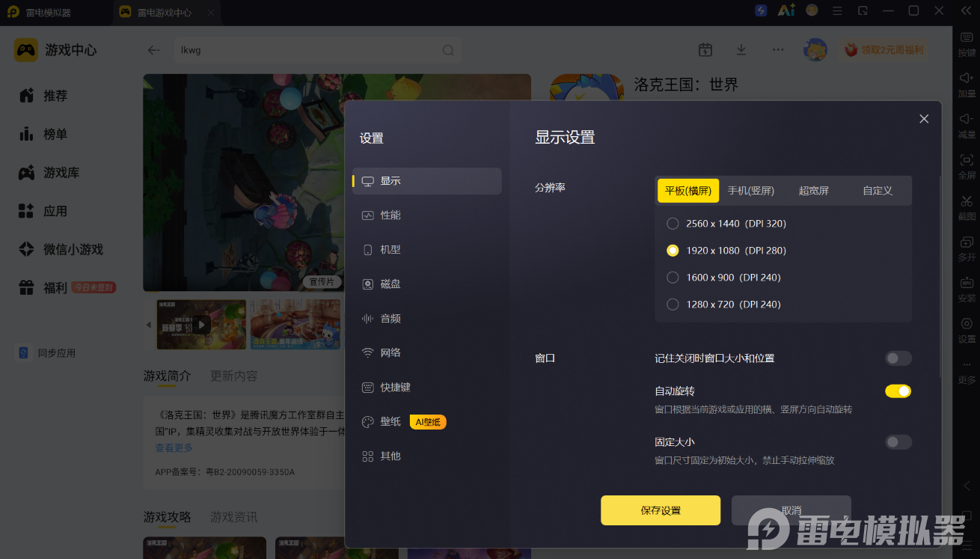Open the 多开 multi-instance icon
The width and height of the screenshot is (980, 559).
click(967, 248)
